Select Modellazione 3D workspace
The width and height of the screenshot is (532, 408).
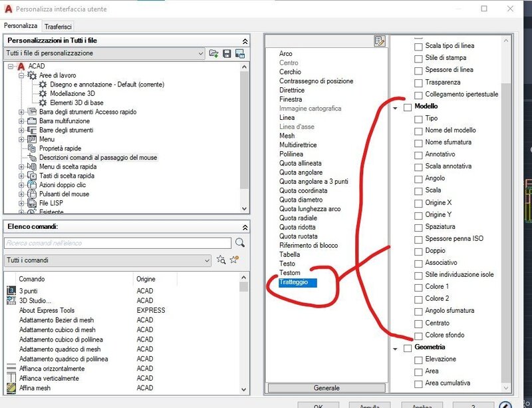tap(72, 93)
